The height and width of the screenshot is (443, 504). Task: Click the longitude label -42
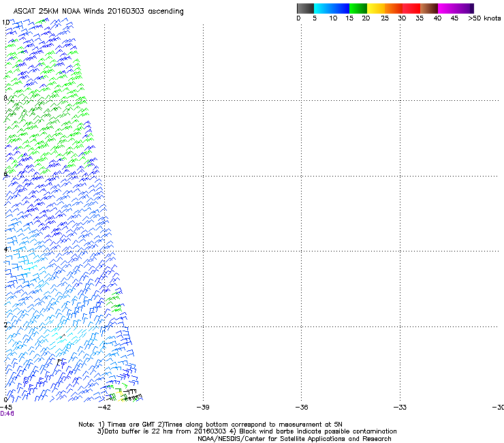[104, 408]
